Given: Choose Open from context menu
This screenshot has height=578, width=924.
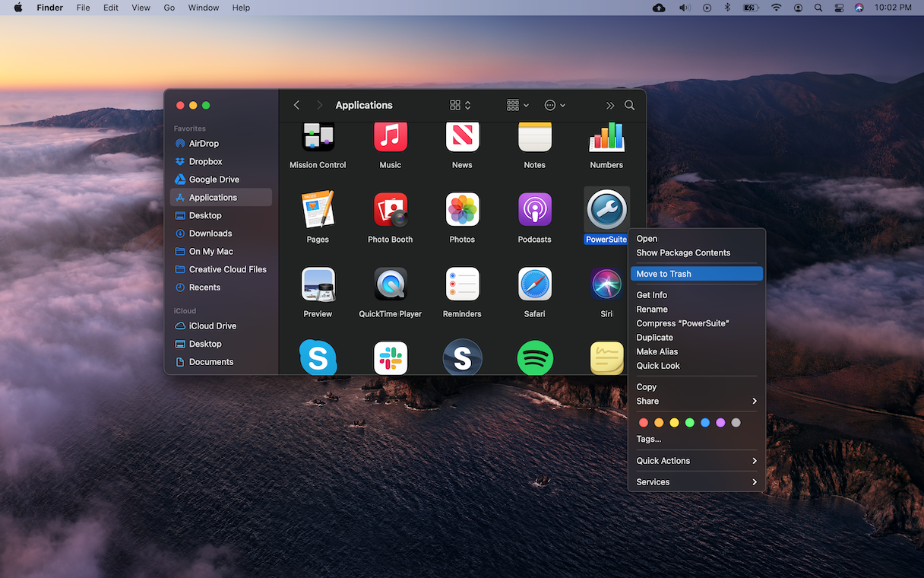Looking at the screenshot, I should [x=697, y=239].
